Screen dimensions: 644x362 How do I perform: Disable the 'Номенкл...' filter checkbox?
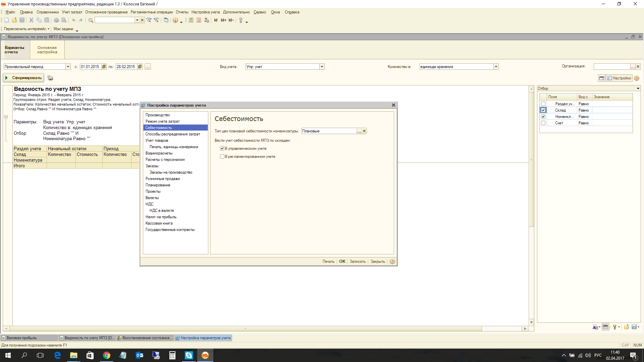coord(543,117)
